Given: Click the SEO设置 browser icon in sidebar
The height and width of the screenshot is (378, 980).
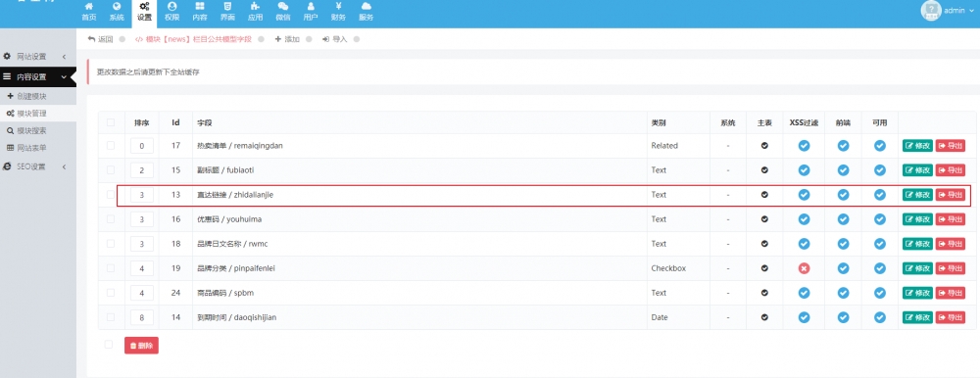Looking at the screenshot, I should coord(7,166).
